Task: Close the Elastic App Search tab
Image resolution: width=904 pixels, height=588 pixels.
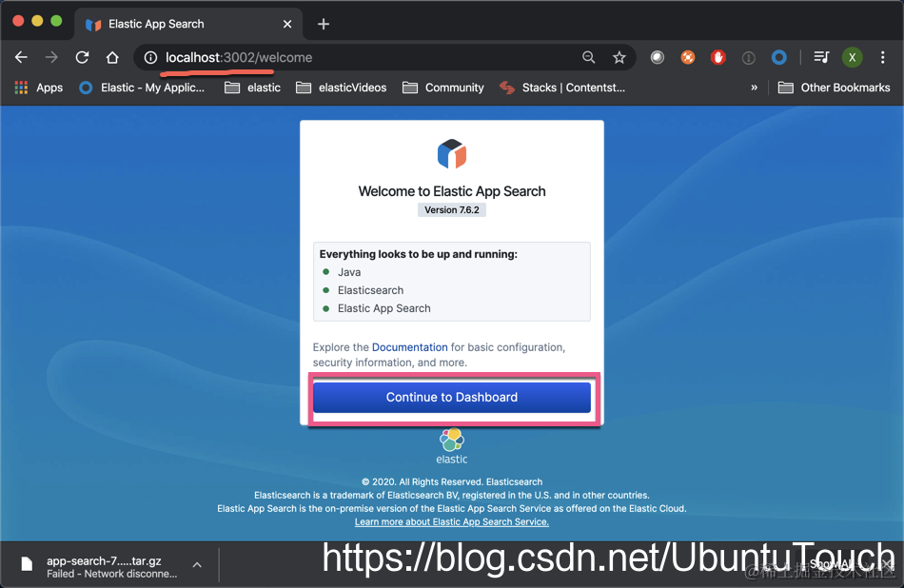Action: (x=287, y=24)
